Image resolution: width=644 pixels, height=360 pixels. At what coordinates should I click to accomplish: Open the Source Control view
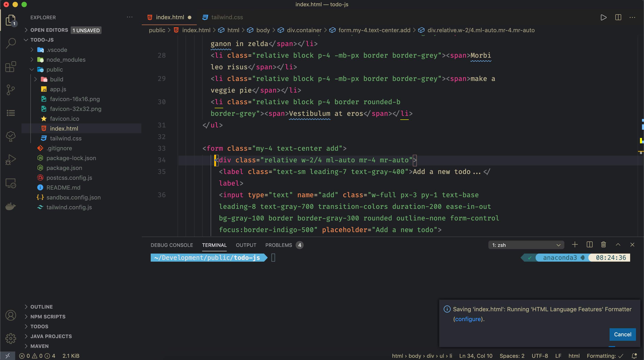pyautogui.click(x=11, y=90)
